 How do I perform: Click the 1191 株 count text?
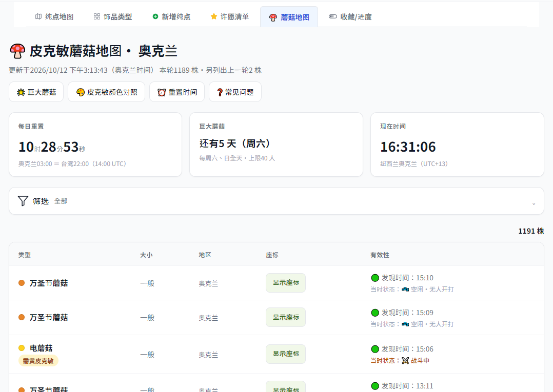531,231
